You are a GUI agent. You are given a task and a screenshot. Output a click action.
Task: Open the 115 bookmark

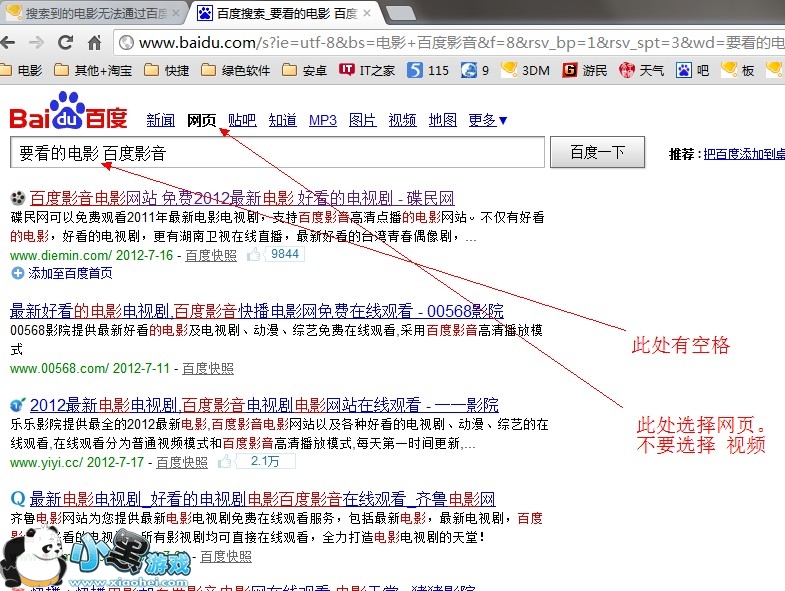click(428, 70)
